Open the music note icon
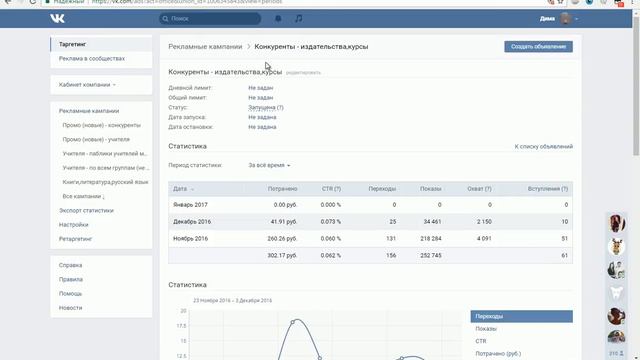 299,18
